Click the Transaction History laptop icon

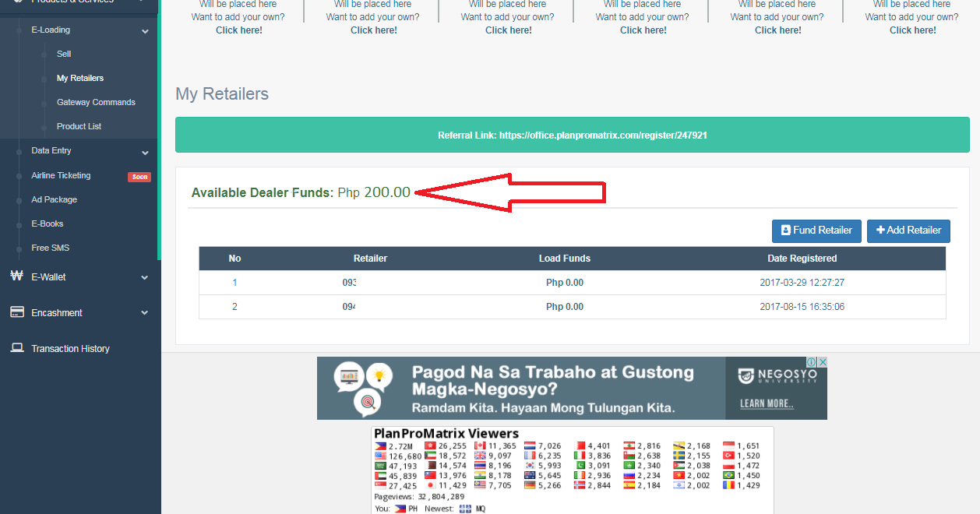coord(16,348)
